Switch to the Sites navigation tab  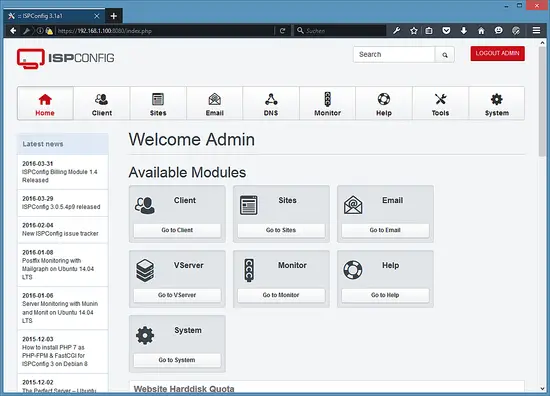(x=158, y=103)
